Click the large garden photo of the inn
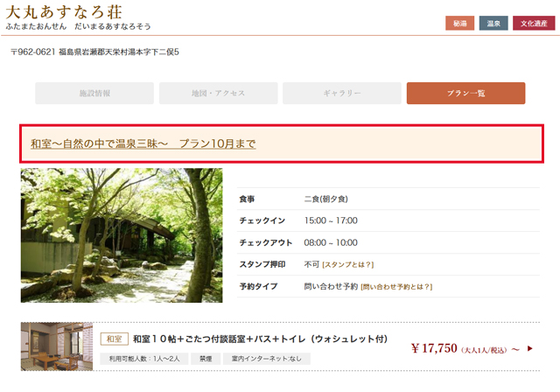 [x=122, y=235]
